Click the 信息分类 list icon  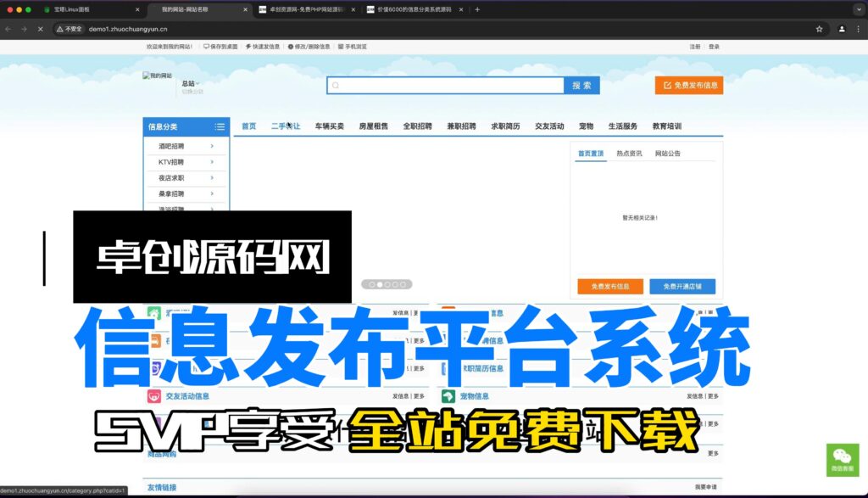point(220,127)
